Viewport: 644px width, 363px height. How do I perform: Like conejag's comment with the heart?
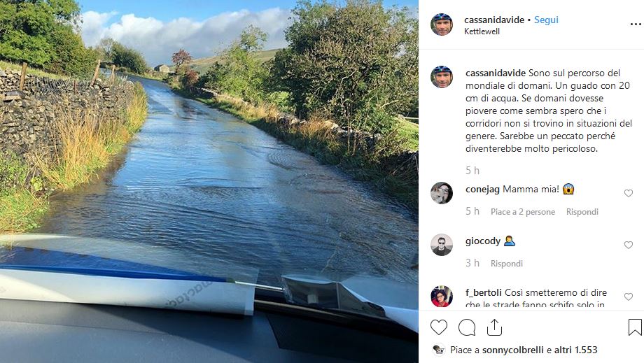(x=629, y=193)
